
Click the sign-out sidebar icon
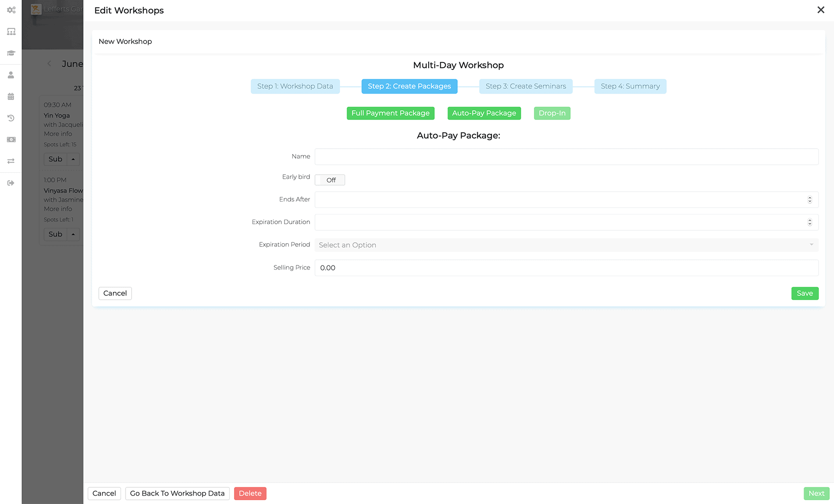pos(11,183)
